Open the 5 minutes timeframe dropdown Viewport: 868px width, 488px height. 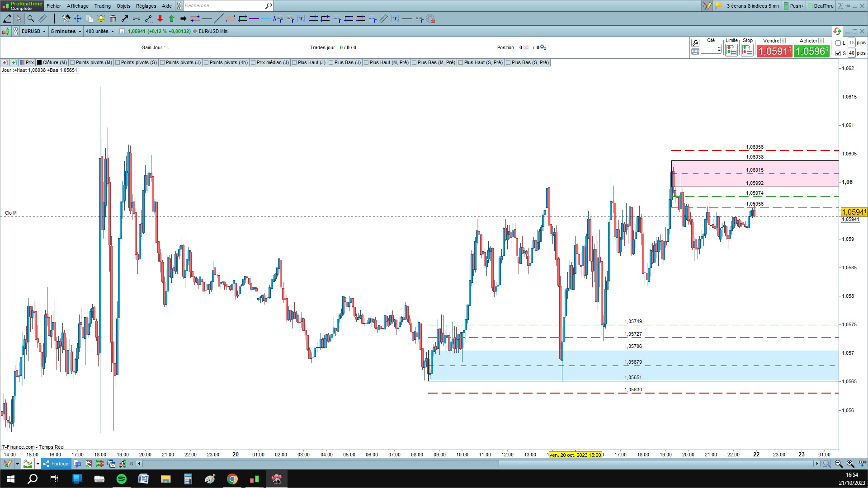(x=66, y=31)
